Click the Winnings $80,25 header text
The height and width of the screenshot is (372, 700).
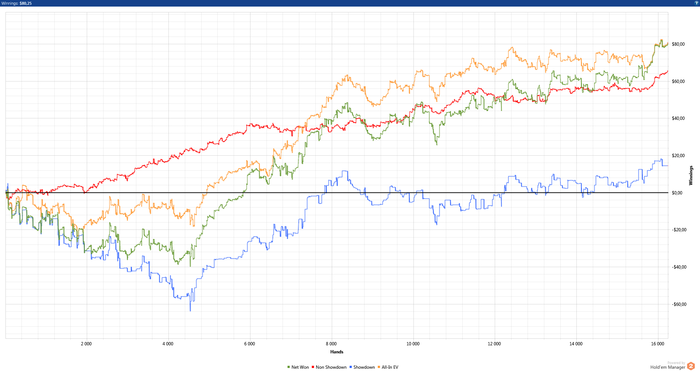click(17, 3)
